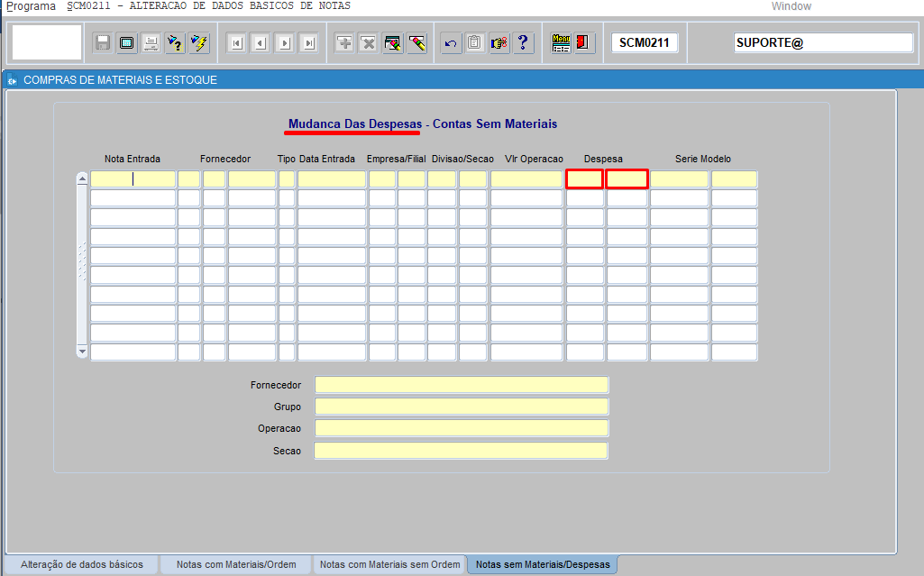Click the second row Vlr Operacao field
The height and width of the screenshot is (576, 924).
526,198
